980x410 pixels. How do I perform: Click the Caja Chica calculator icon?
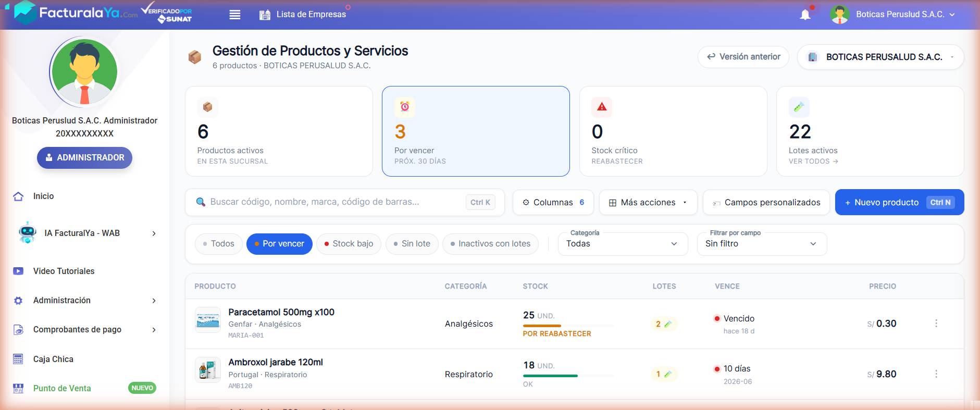pyautogui.click(x=18, y=359)
